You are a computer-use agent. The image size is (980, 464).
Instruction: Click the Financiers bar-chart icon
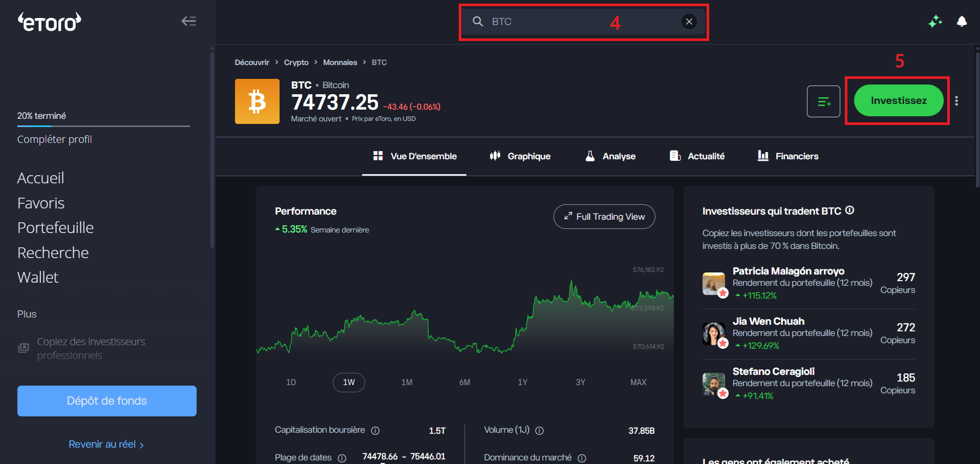pyautogui.click(x=763, y=156)
